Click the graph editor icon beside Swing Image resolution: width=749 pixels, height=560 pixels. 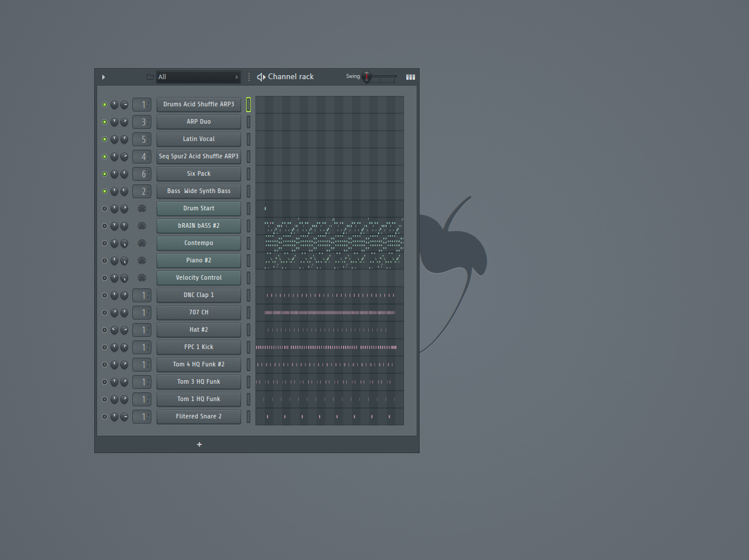coord(410,77)
